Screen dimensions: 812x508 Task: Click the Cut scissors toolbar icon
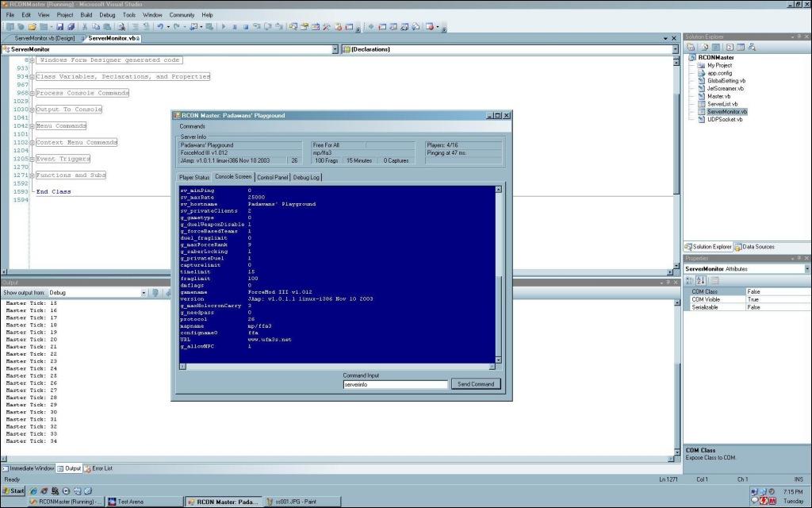tap(85, 26)
